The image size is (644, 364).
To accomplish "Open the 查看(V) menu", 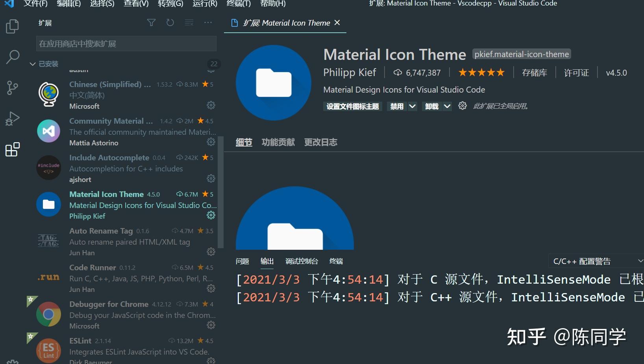I will pos(136,4).
